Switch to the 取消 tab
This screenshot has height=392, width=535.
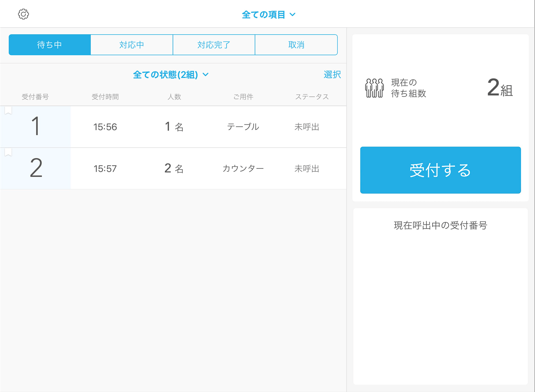[x=296, y=45]
